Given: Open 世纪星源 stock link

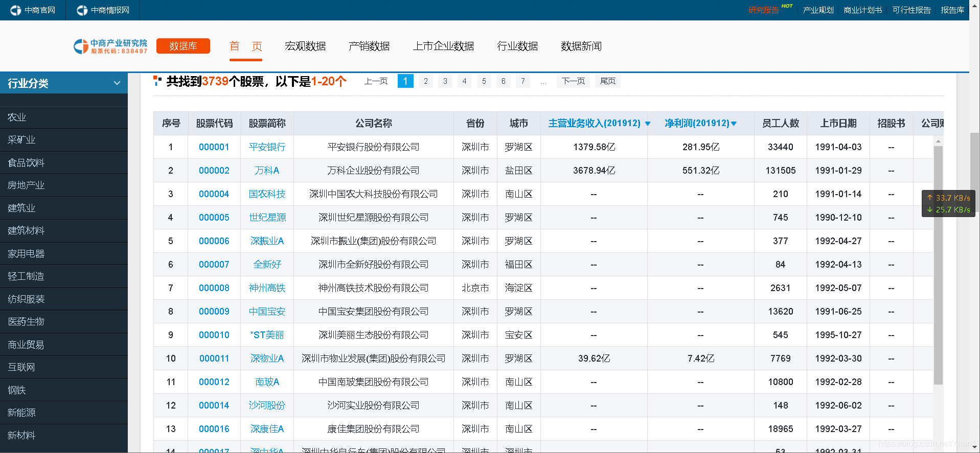Looking at the screenshot, I should pyautogui.click(x=267, y=218).
